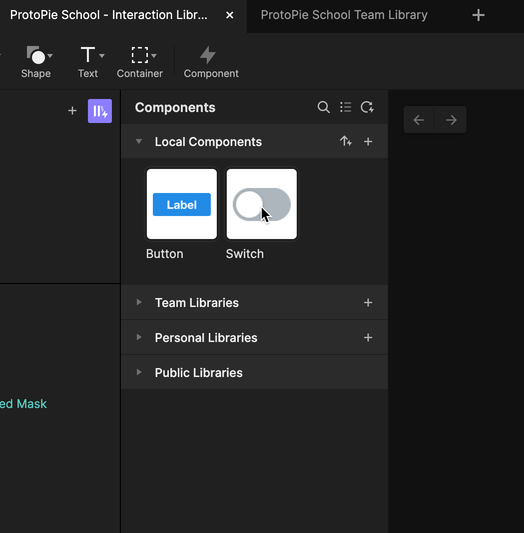Go forward with the right arrow button
Image resolution: width=524 pixels, height=533 pixels.
(451, 120)
